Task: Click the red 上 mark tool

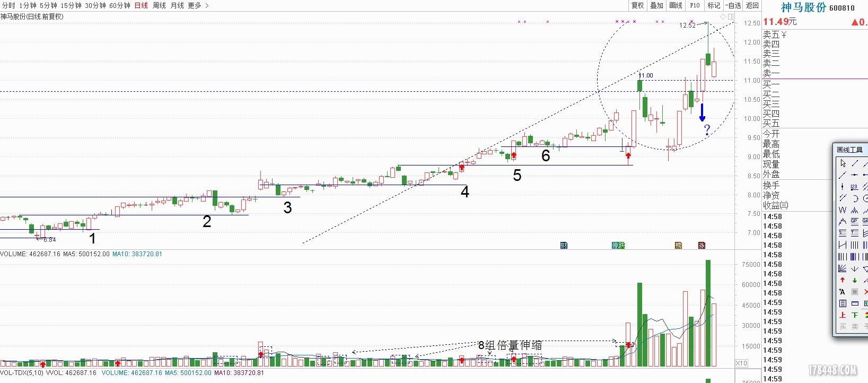Action: pyautogui.click(x=843, y=315)
